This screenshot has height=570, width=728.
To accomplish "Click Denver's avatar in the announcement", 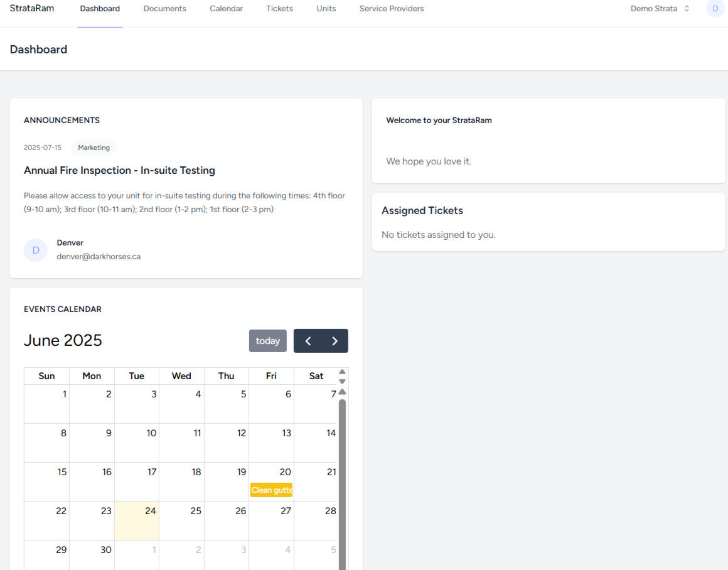I will tap(36, 250).
